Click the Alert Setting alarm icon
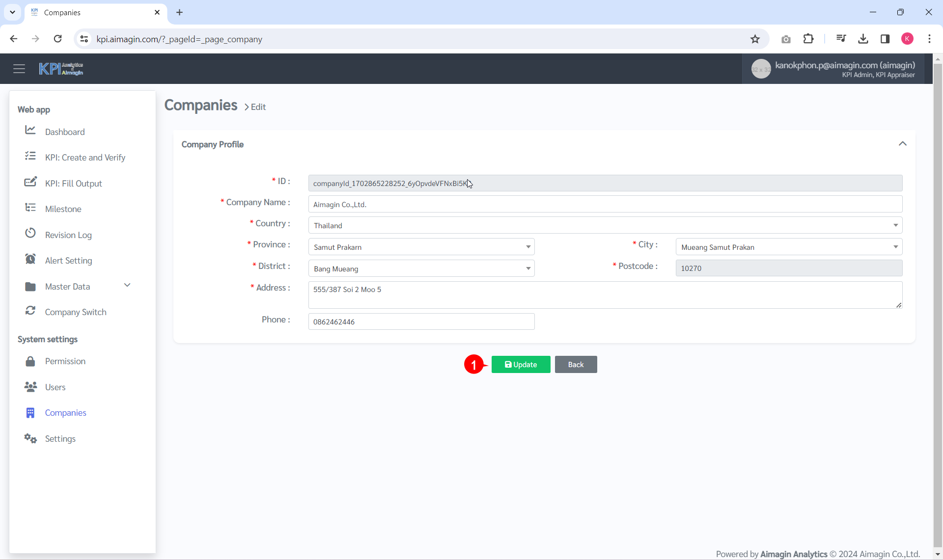 [30, 259]
